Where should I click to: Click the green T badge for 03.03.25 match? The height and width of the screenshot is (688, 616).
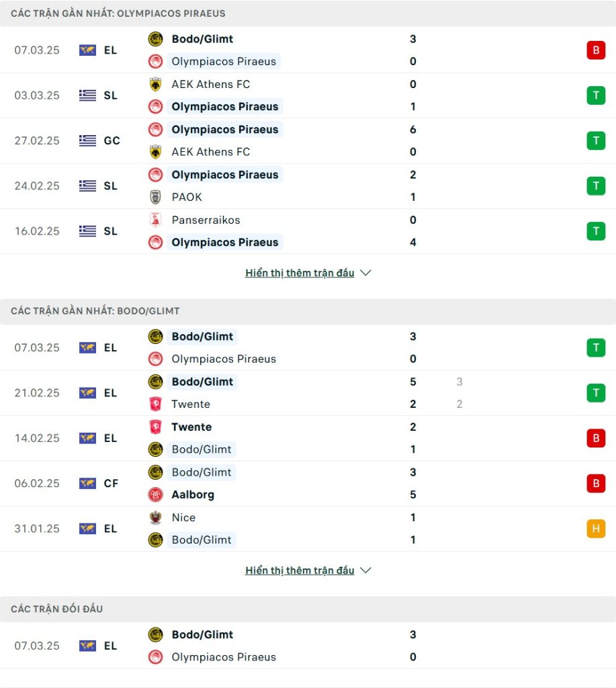pos(596,95)
